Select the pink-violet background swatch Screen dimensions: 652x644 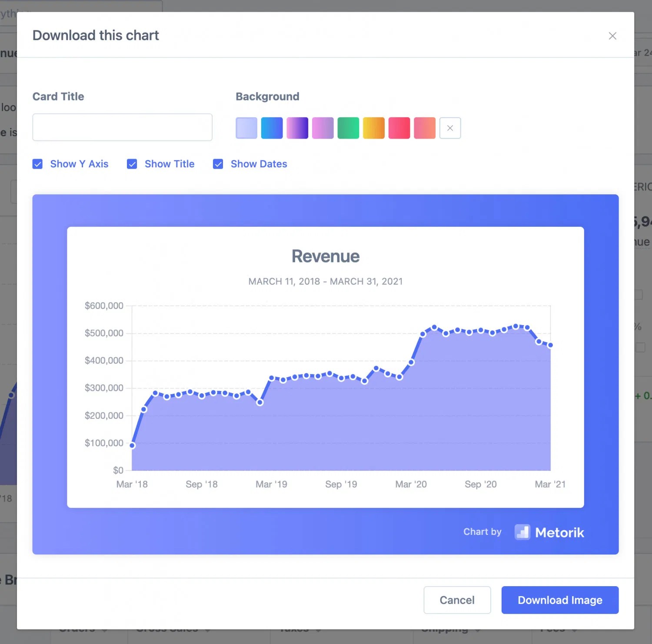323,128
